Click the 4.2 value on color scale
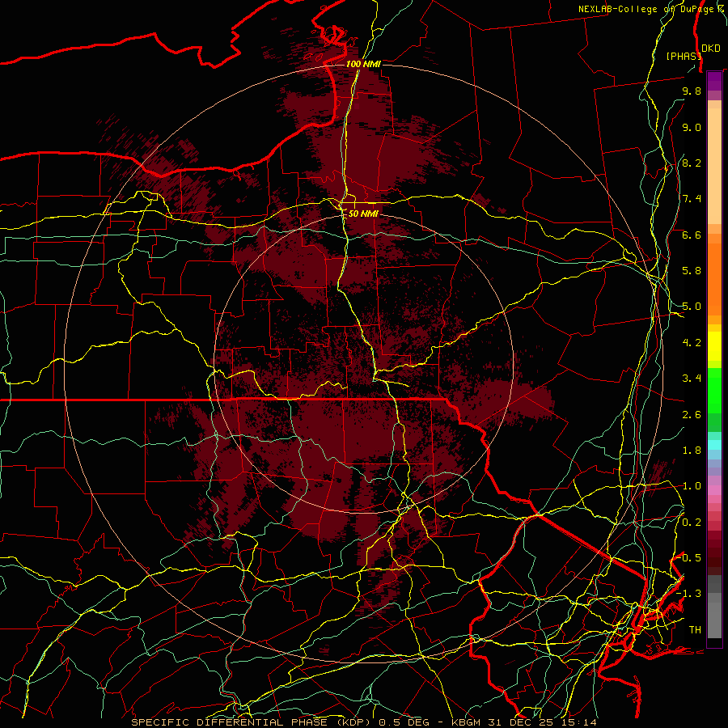The width and height of the screenshot is (728, 728). coord(692,343)
